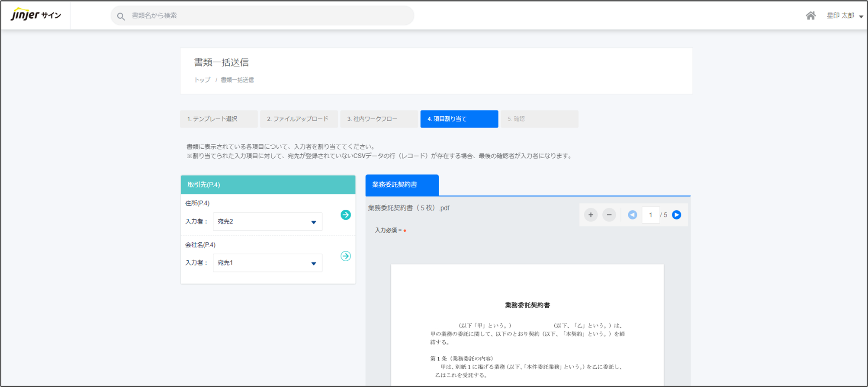Go to step 1. テンプレート選択
Image resolution: width=868 pixels, height=387 pixels.
(219, 119)
